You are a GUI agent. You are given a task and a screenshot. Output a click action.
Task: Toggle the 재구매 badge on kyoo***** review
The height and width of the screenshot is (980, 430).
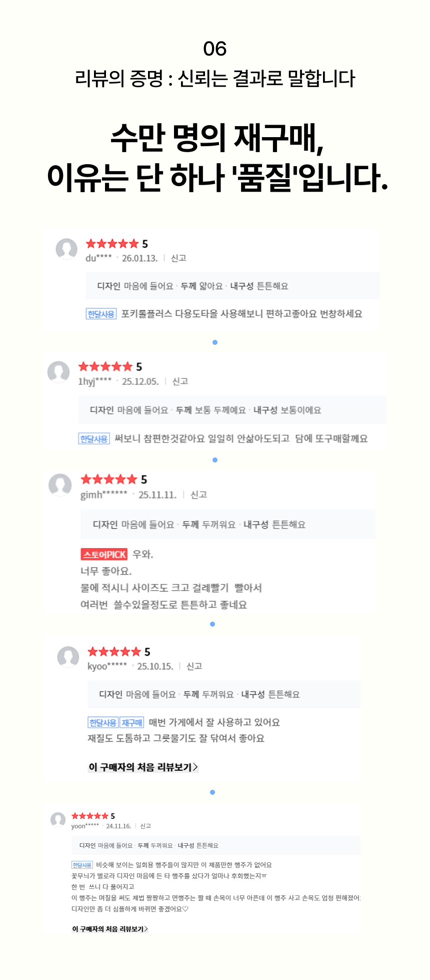point(130,722)
